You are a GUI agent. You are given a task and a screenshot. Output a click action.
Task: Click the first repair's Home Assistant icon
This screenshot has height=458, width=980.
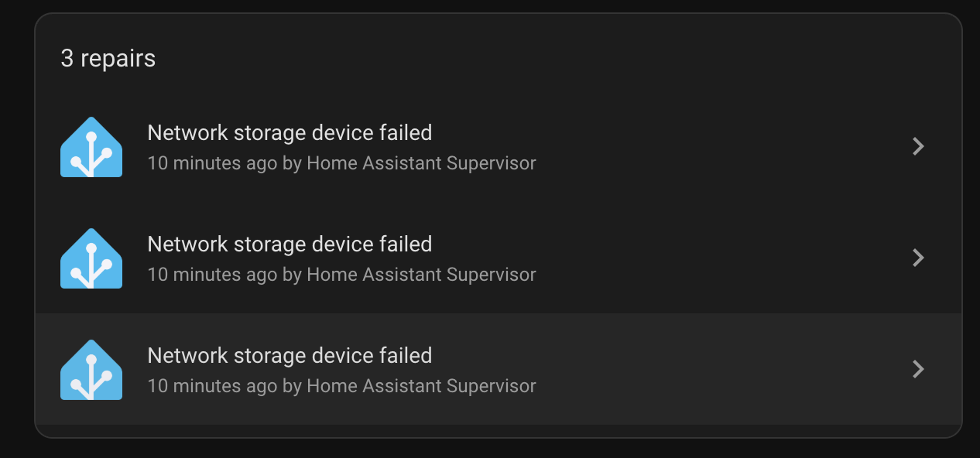point(91,147)
